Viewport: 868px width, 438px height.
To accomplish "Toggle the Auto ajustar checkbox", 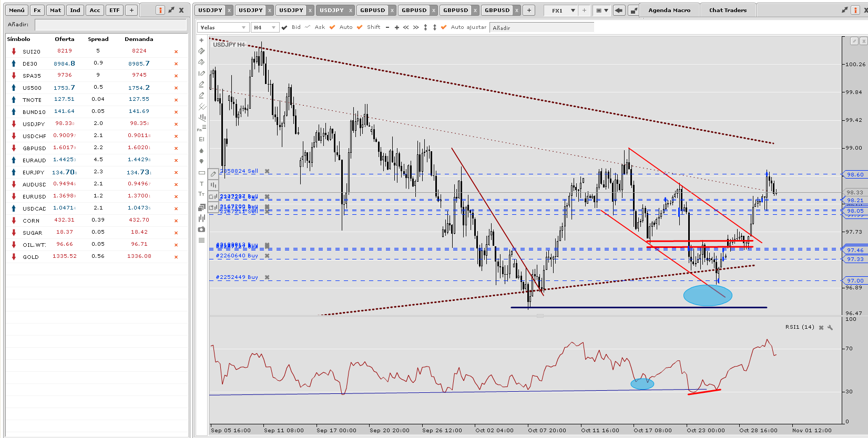I will (x=444, y=27).
